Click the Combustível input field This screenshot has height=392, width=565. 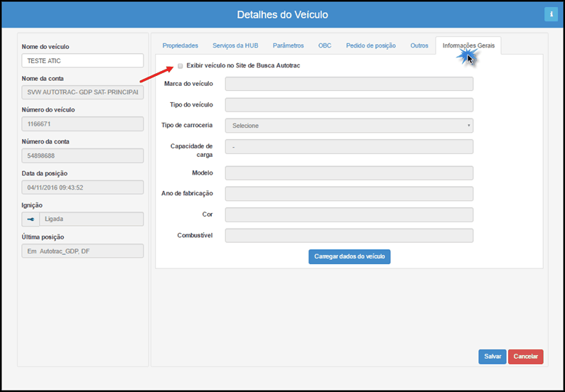tap(349, 236)
